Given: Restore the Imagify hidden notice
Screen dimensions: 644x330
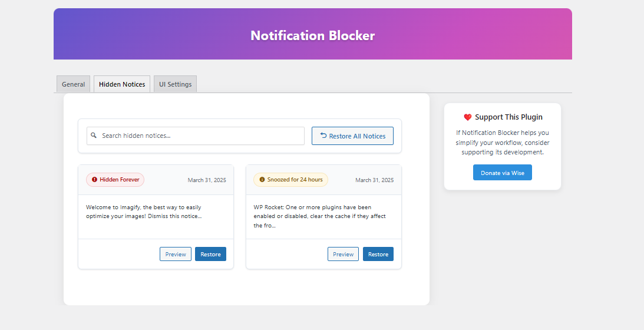Looking at the screenshot, I should (x=210, y=254).
